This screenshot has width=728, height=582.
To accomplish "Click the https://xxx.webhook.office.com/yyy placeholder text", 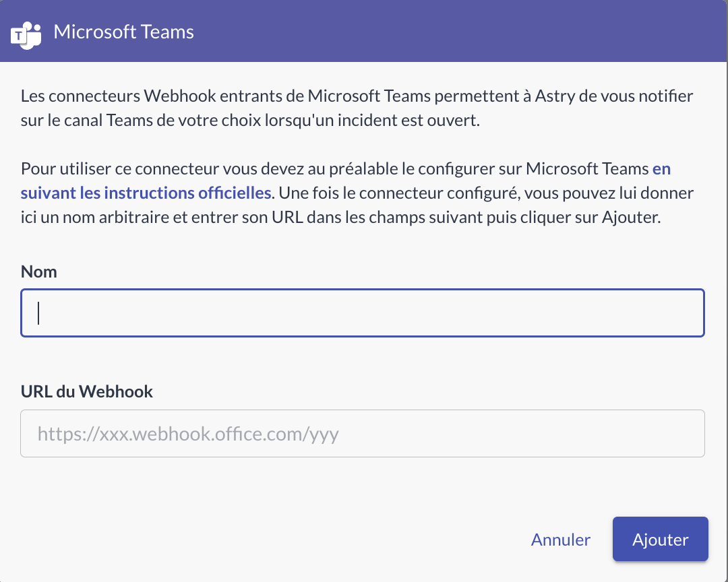I will [x=188, y=434].
